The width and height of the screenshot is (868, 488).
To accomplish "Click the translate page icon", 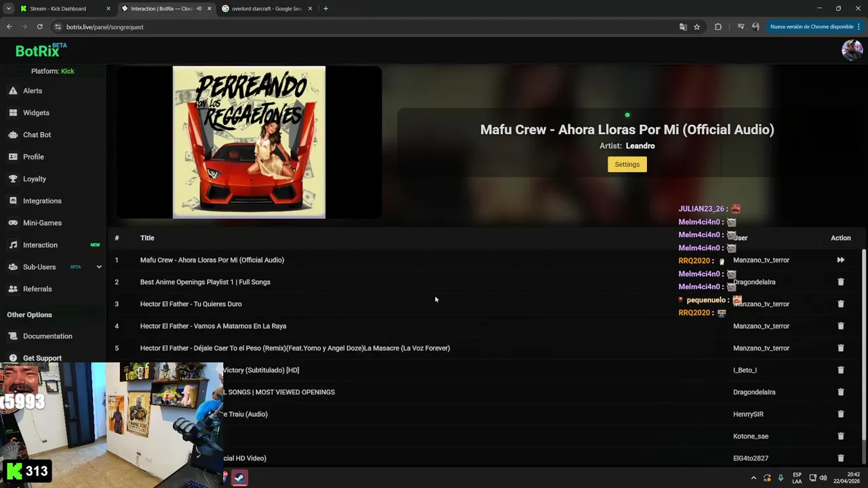I will tap(683, 27).
